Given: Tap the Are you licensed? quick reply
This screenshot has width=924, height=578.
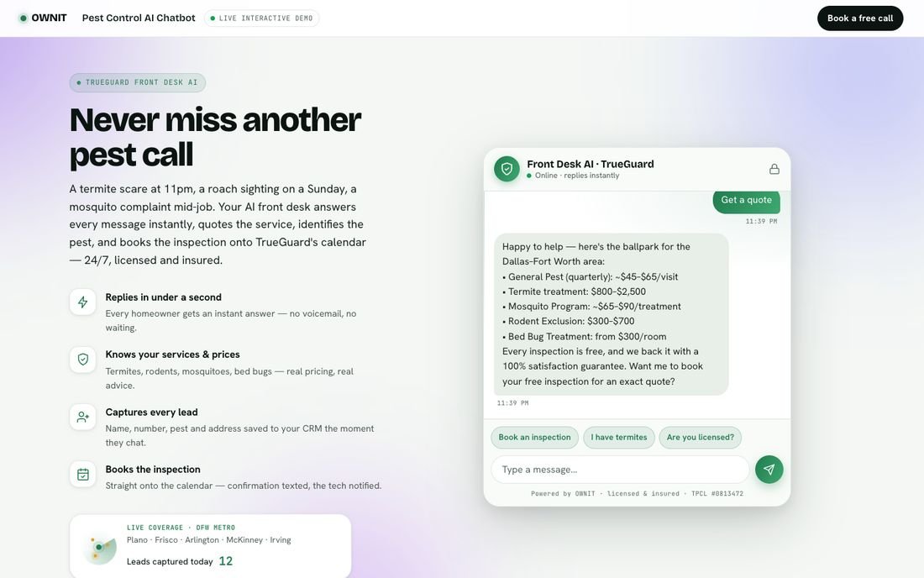Looking at the screenshot, I should click(700, 437).
